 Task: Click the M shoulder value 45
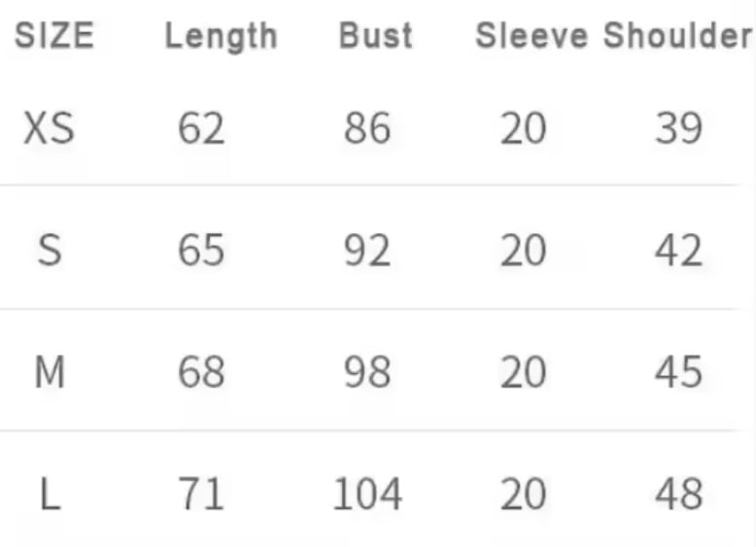678,372
